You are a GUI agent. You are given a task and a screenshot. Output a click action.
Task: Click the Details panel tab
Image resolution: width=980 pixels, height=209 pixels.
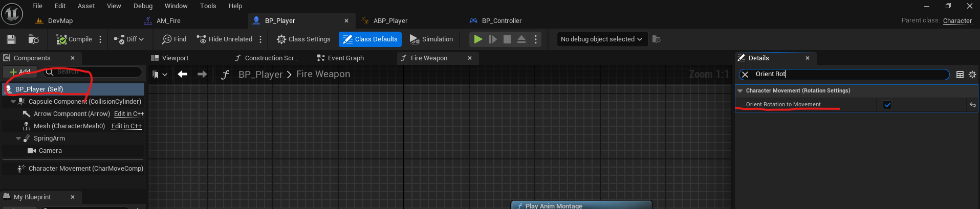758,58
